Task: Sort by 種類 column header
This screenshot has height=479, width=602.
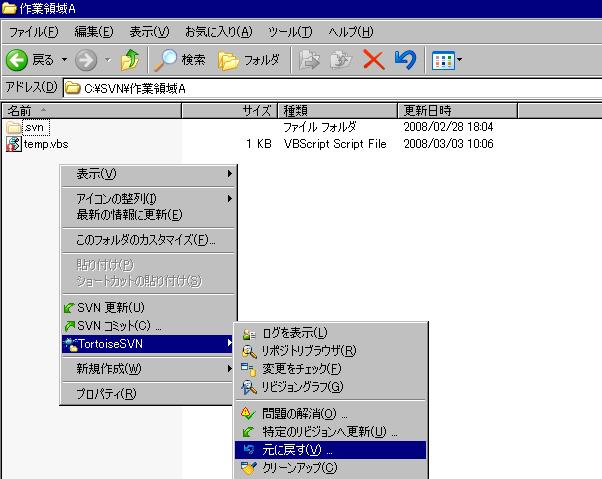Action: pos(337,111)
